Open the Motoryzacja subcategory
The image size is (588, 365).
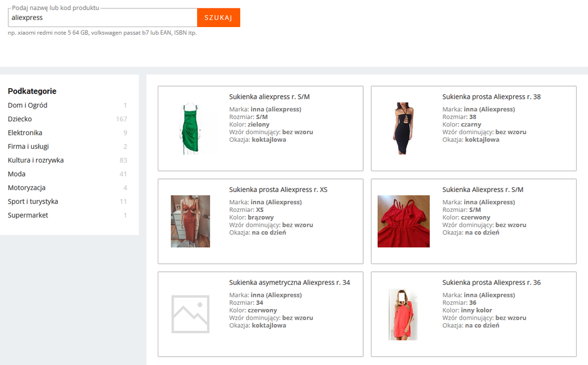[x=26, y=188]
